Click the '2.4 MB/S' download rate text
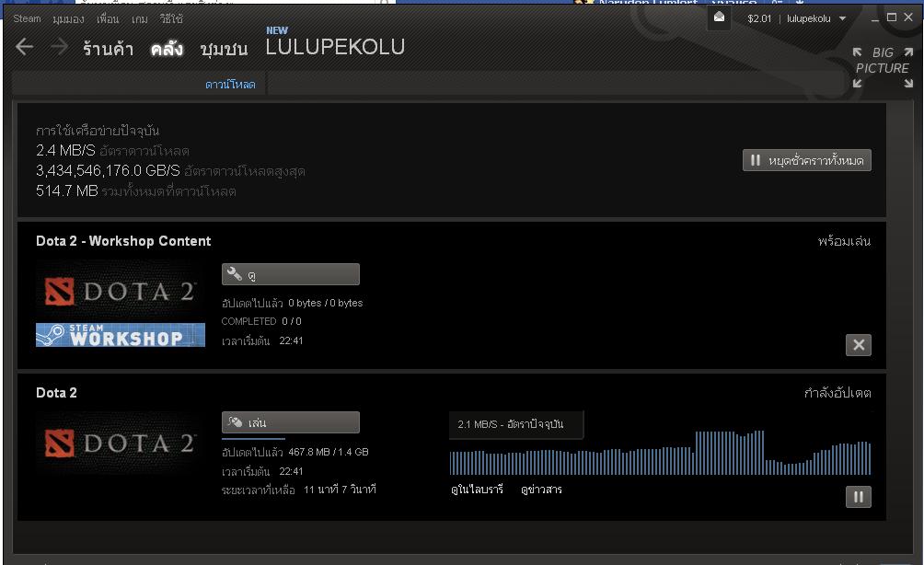 [65, 150]
